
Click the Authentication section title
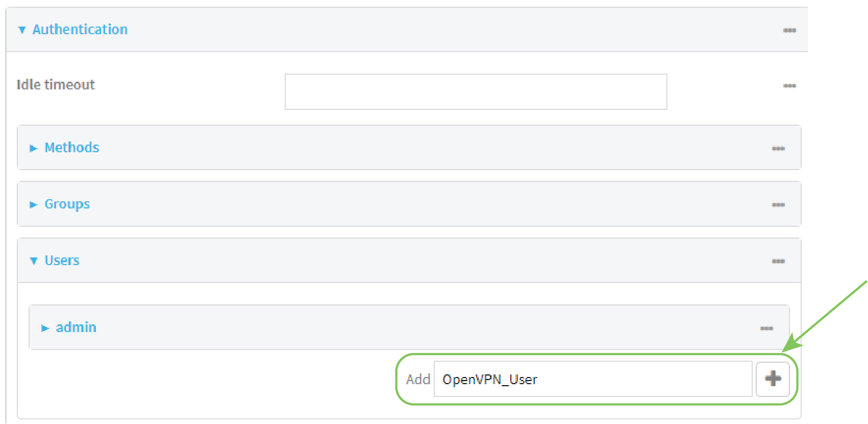[x=80, y=30]
